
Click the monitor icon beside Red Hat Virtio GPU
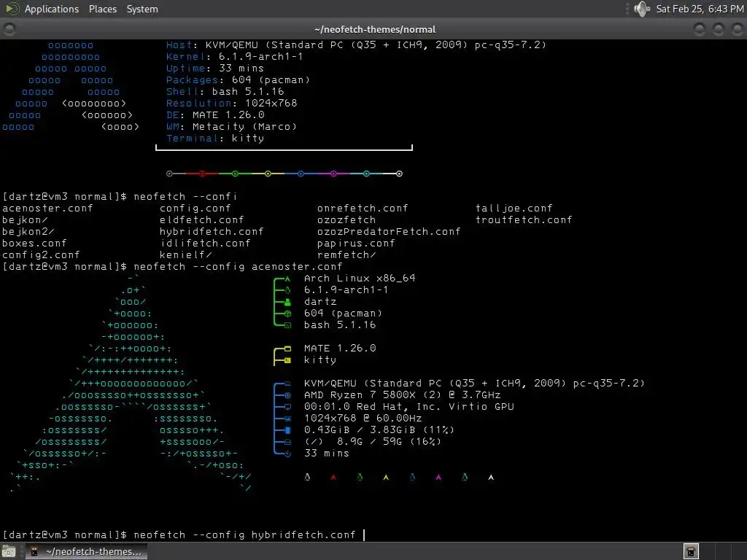point(287,407)
